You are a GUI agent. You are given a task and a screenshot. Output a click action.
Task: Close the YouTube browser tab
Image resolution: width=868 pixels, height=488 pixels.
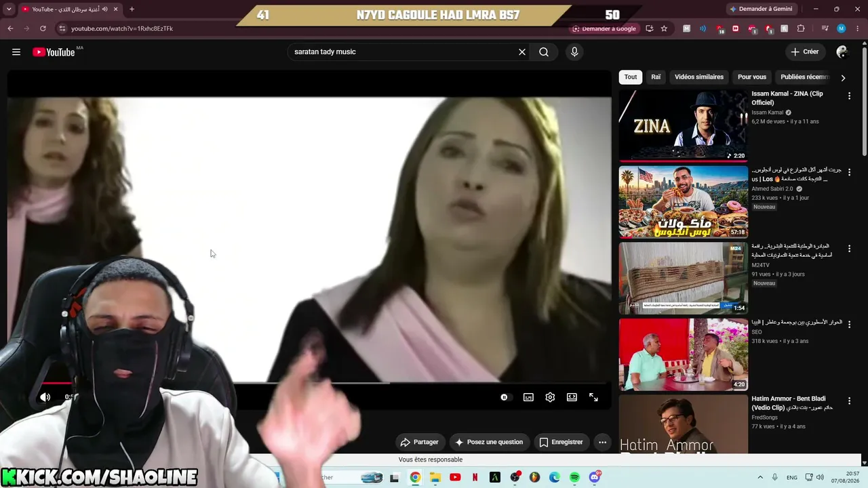[116, 9]
